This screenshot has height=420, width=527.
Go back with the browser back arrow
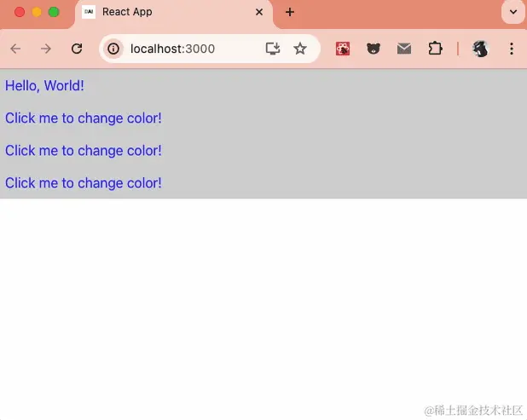pos(15,49)
